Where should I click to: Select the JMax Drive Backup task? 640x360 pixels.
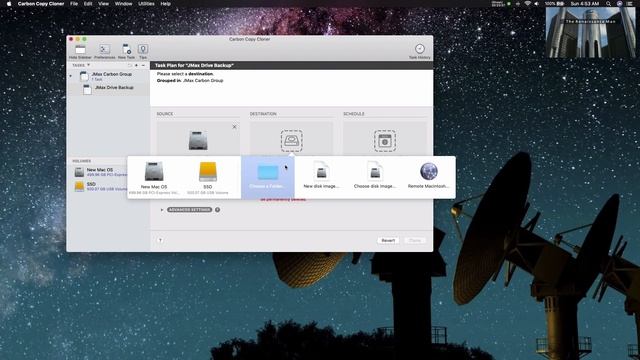tap(108, 89)
